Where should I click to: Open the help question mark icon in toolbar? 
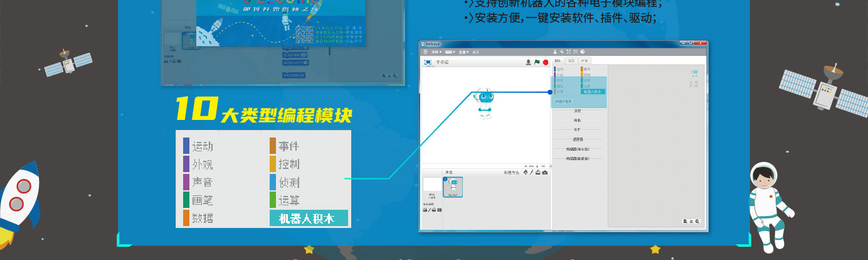(x=583, y=51)
